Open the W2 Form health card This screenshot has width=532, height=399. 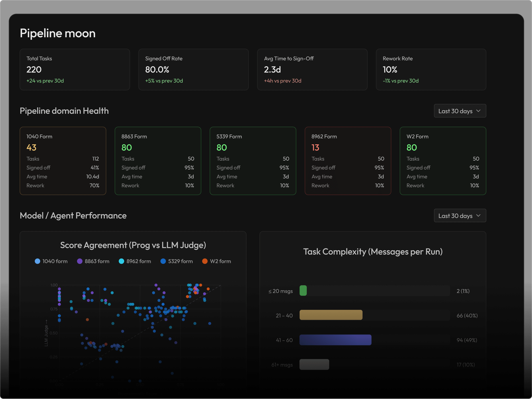(443, 161)
